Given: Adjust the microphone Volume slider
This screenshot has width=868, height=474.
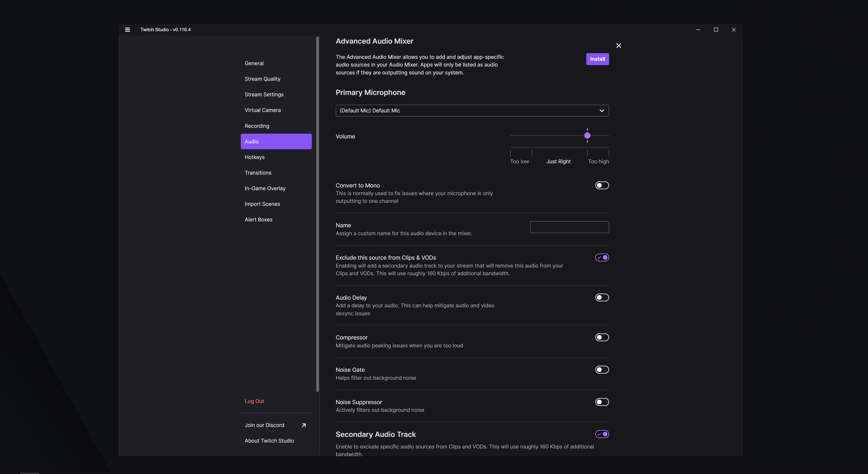Looking at the screenshot, I should click(587, 135).
